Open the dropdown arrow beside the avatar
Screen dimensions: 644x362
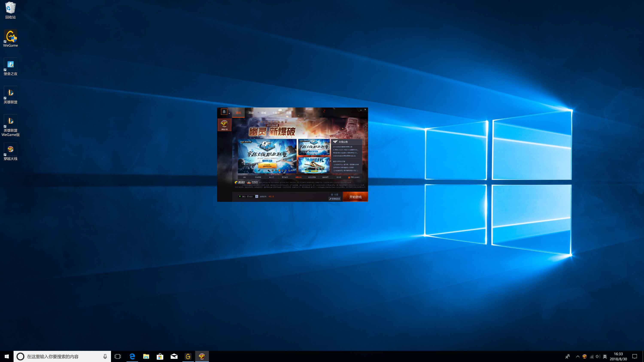229,114
